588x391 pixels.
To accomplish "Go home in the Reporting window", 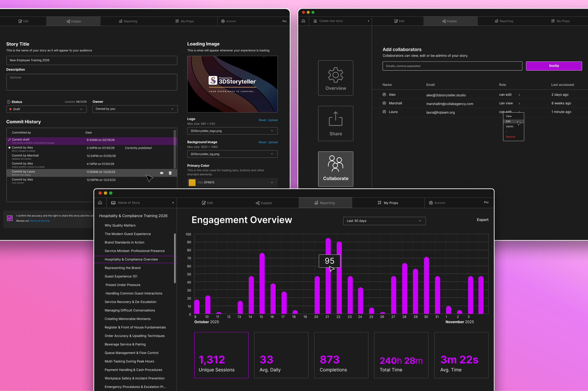I will pos(100,202).
